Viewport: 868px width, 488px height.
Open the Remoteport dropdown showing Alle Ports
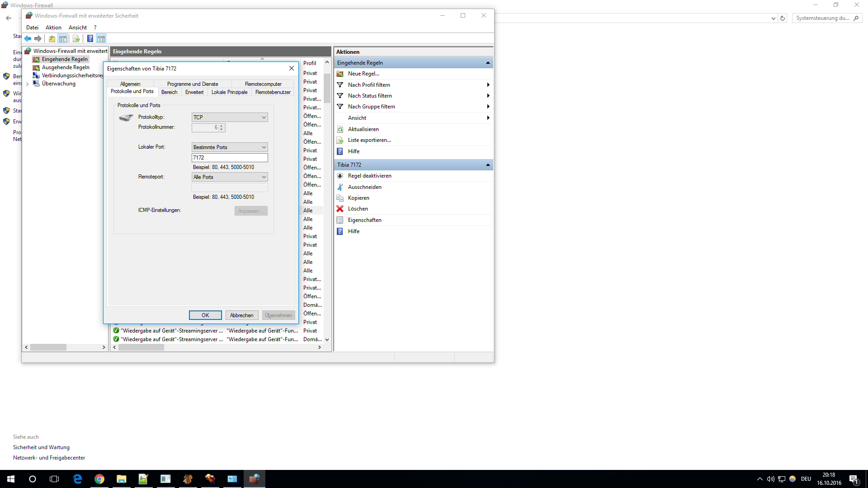click(x=230, y=177)
